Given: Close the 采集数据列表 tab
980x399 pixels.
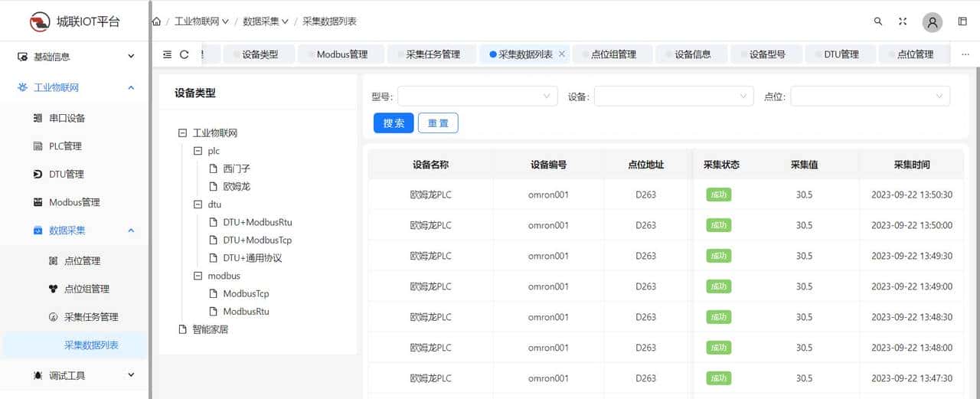Looking at the screenshot, I should [562, 54].
